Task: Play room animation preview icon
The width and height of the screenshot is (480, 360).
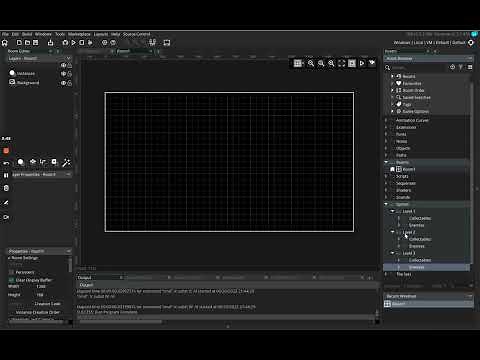Action: tap(362, 63)
